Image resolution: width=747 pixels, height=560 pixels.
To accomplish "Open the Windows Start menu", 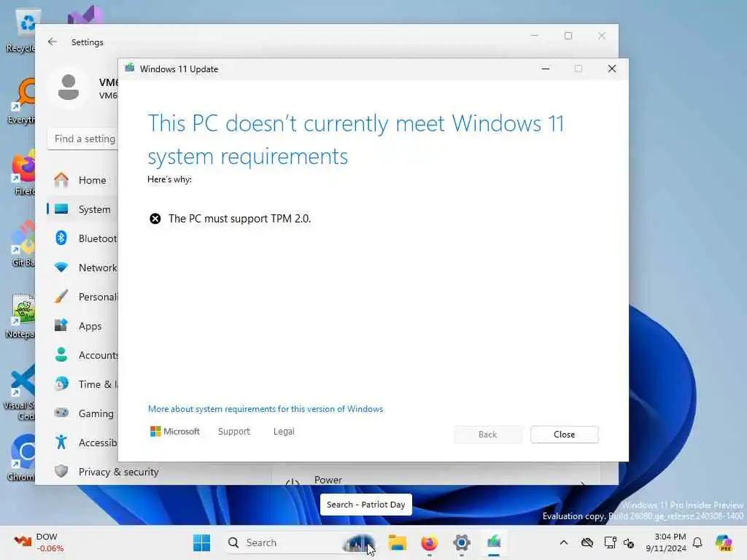I will point(201,542).
